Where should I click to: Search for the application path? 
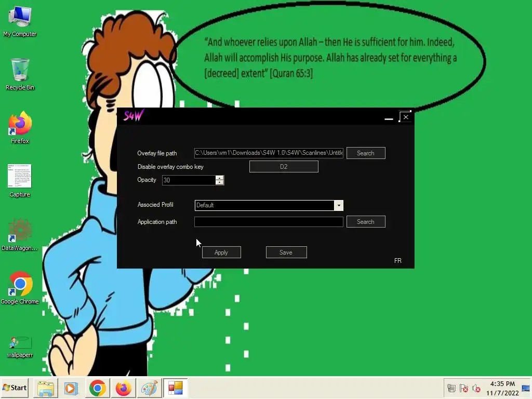[x=366, y=221]
